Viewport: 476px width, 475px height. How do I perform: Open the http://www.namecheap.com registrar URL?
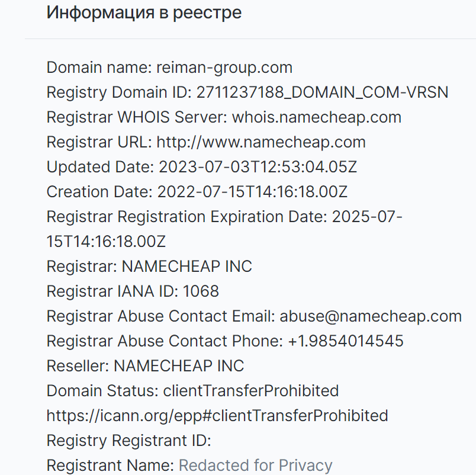point(261,142)
